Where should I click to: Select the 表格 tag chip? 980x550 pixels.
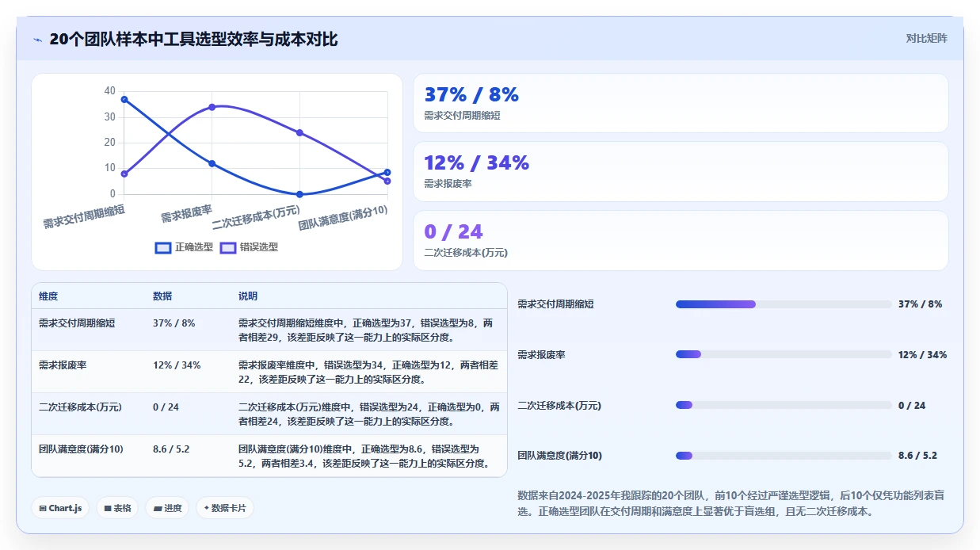coord(118,508)
